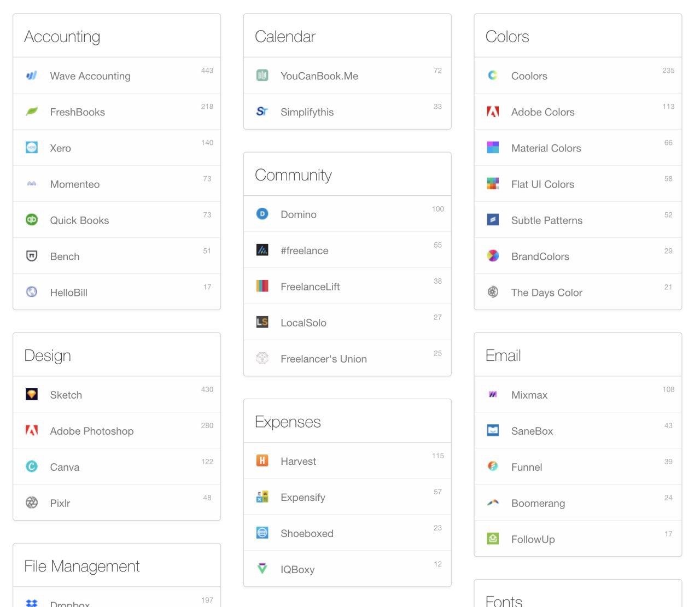Image resolution: width=700 pixels, height=607 pixels.
Task: Open the YouCanBook.Me link
Action: (x=319, y=76)
